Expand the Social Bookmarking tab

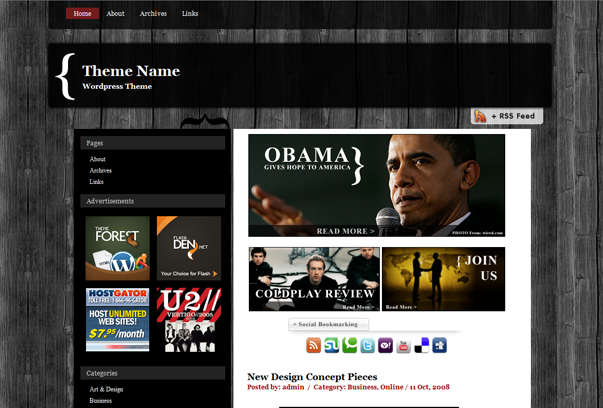click(x=329, y=325)
